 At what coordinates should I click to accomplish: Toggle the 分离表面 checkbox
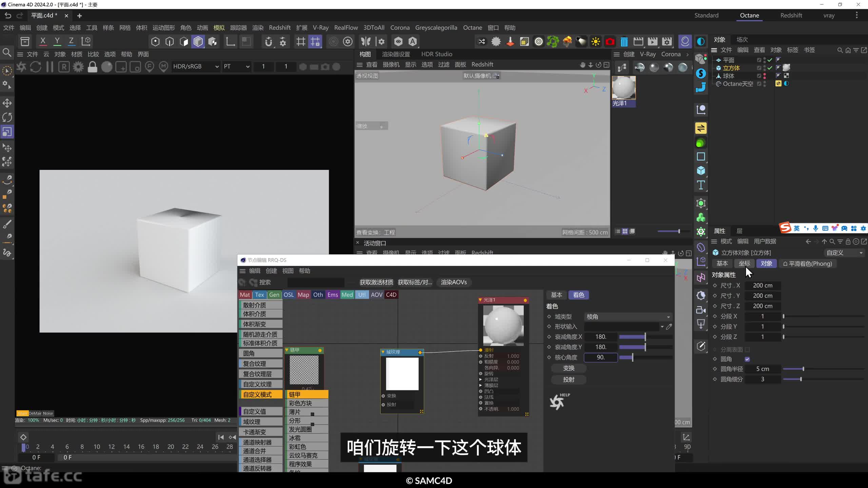pyautogui.click(x=747, y=349)
